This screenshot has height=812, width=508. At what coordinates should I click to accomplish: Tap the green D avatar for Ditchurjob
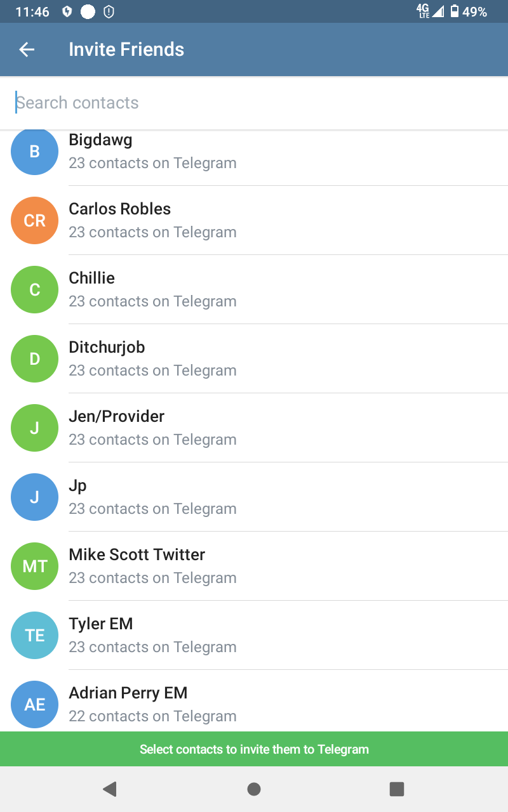35,359
